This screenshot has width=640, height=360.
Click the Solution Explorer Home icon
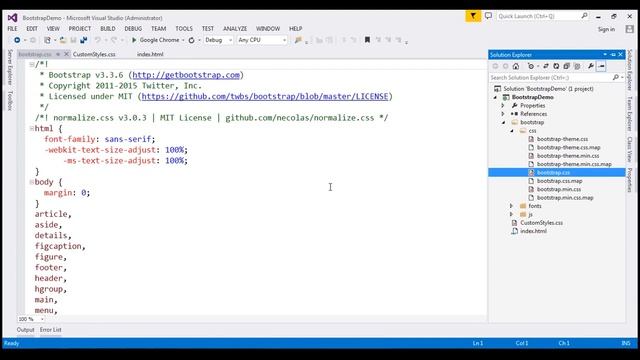click(x=516, y=66)
